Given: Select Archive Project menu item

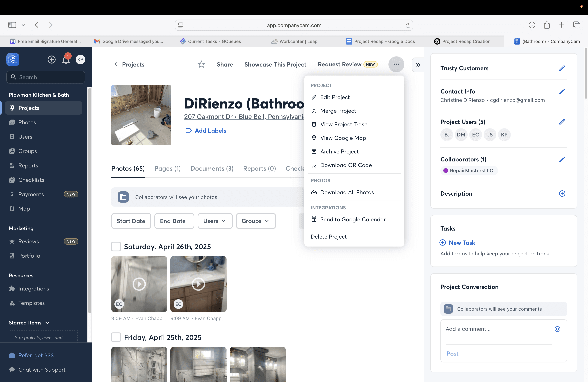Looking at the screenshot, I should (354, 151).
